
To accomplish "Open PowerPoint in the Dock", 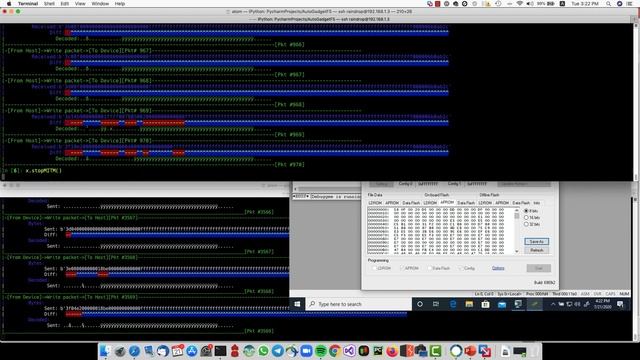I will pyautogui.click(x=470, y=351).
